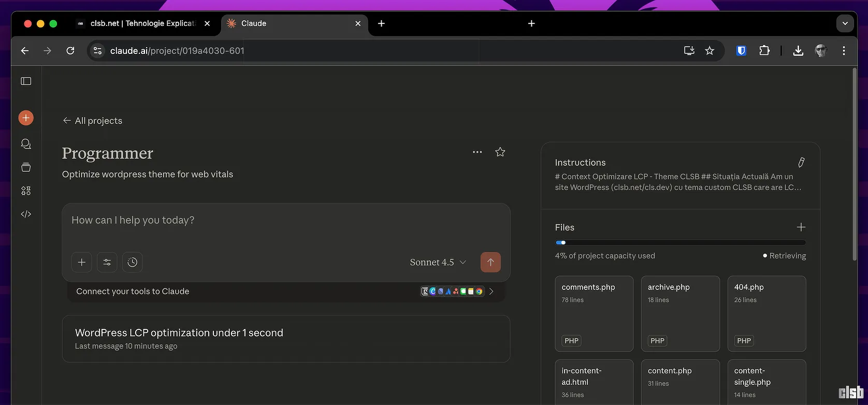Go back to All projects
868x405 pixels.
click(93, 121)
